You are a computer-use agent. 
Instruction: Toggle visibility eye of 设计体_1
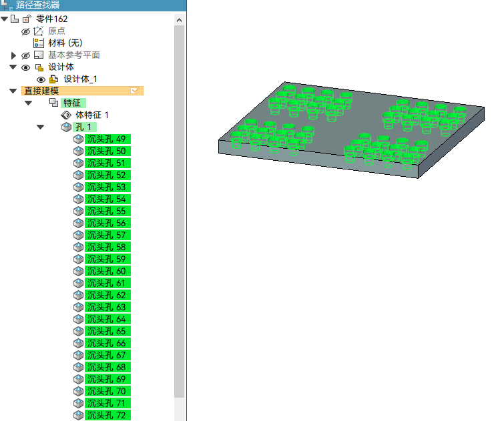pyautogui.click(x=41, y=79)
